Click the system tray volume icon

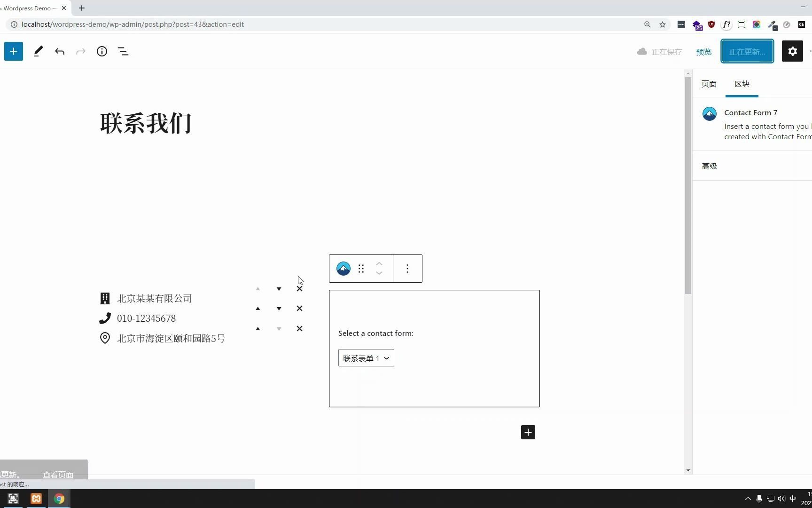click(781, 499)
